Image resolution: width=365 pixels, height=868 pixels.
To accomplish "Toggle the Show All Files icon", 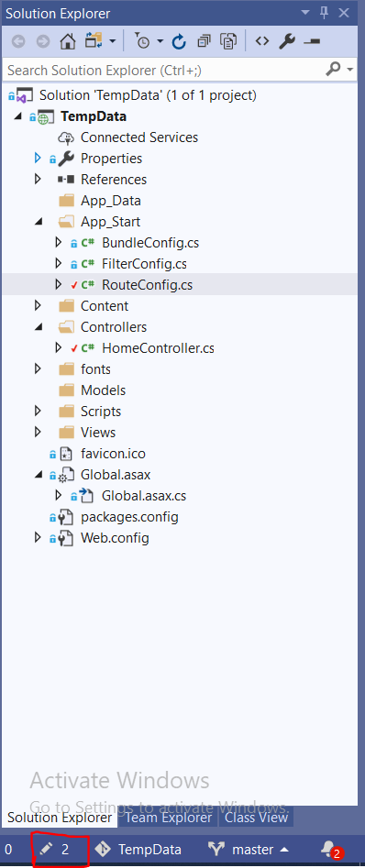I will (x=228, y=41).
